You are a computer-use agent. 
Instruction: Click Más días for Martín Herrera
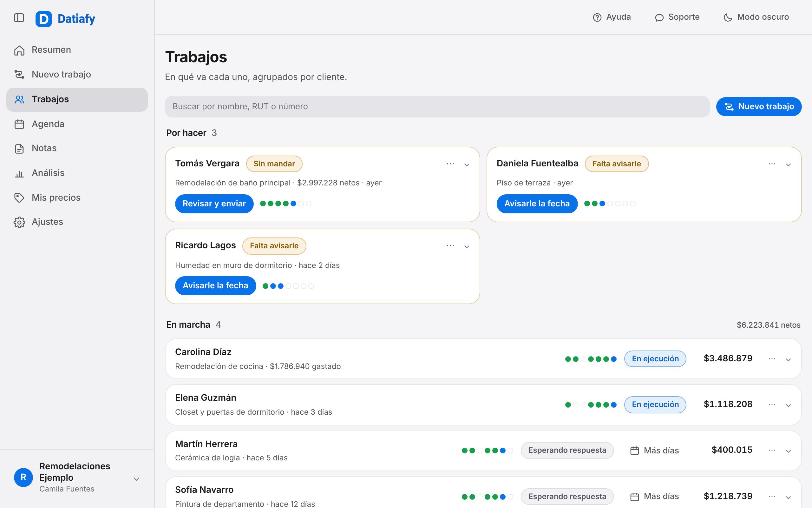point(655,451)
